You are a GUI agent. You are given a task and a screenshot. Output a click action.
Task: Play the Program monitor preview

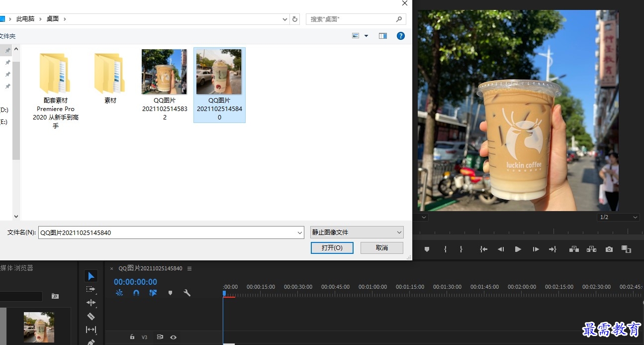pyautogui.click(x=518, y=249)
